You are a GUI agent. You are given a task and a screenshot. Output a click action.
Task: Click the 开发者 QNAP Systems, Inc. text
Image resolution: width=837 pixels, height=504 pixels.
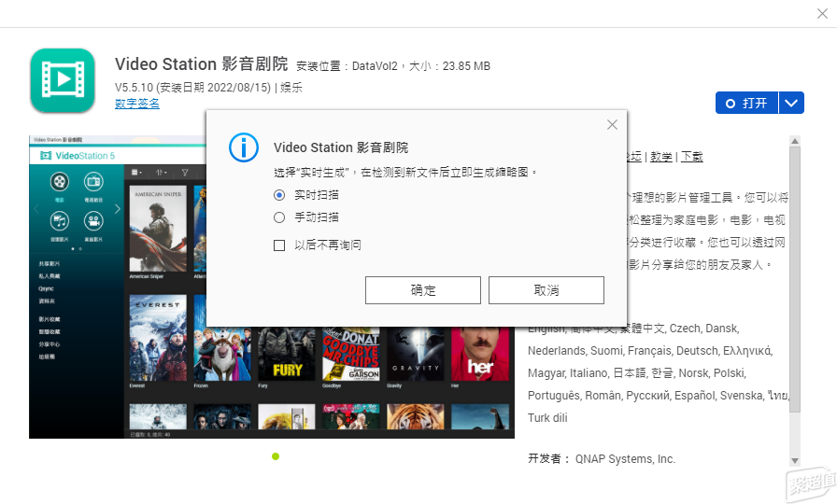pos(602,458)
